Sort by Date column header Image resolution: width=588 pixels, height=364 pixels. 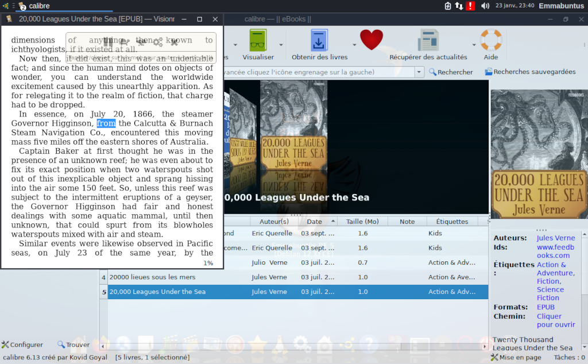tap(318, 222)
